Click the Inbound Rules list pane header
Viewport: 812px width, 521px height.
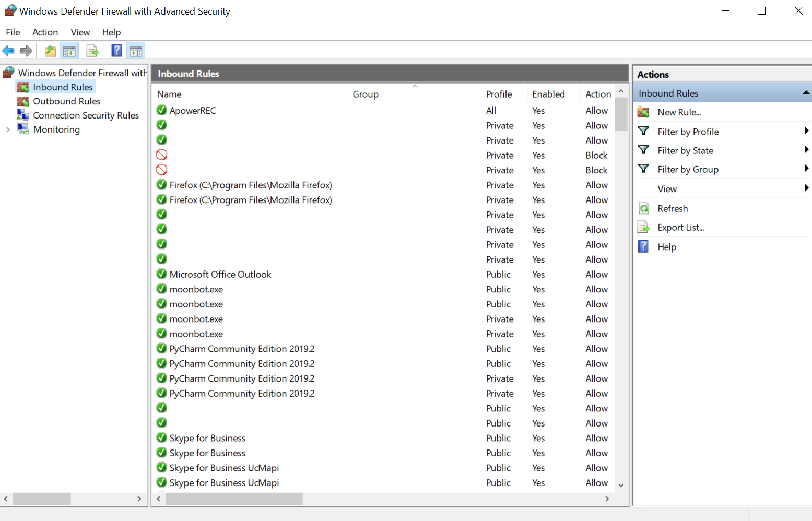pyautogui.click(x=390, y=74)
